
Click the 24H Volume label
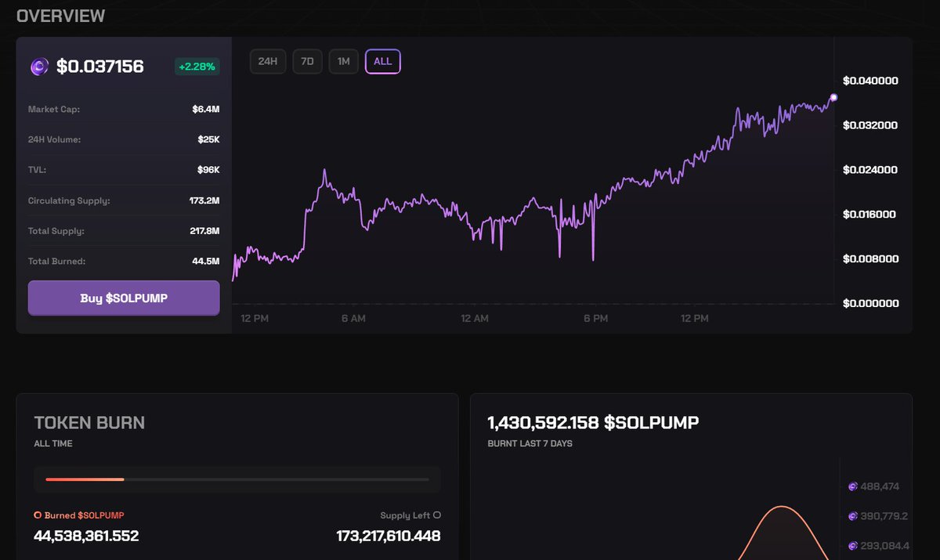tap(55, 139)
